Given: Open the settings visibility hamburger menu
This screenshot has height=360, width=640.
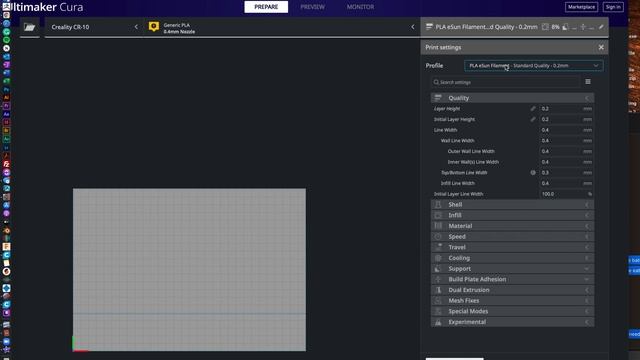Looking at the screenshot, I should click(588, 82).
